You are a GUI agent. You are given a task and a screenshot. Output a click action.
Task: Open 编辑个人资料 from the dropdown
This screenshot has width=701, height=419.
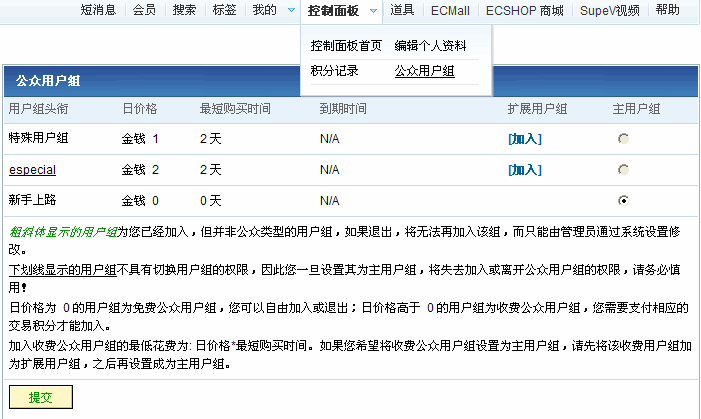(430, 46)
